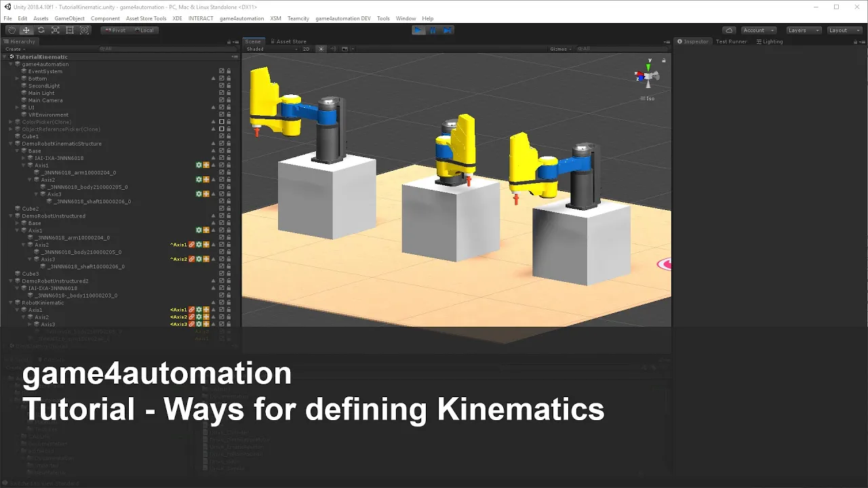The image size is (868, 488).
Task: Start Play mode with Play button
Action: pos(419,30)
